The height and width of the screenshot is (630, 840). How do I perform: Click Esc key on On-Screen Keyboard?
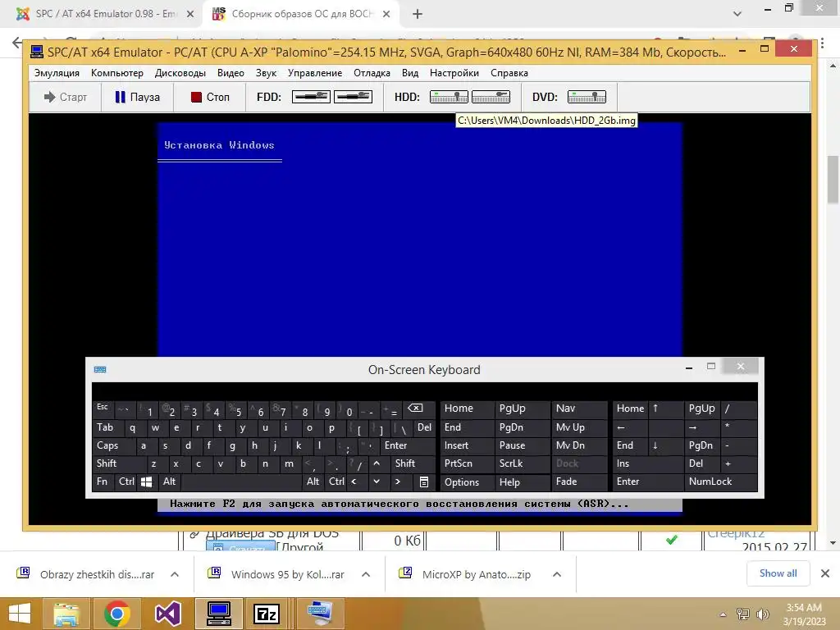point(103,409)
